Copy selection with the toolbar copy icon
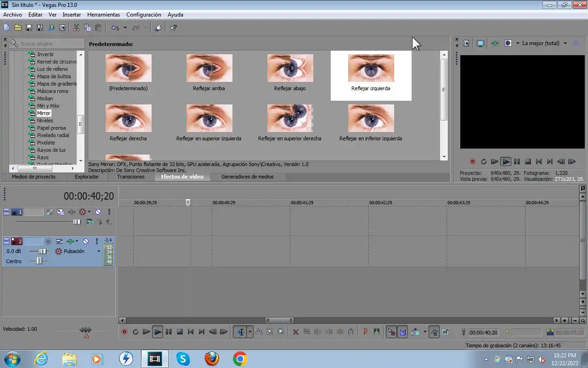Screen dimensions: 588x368 [x=87, y=28]
